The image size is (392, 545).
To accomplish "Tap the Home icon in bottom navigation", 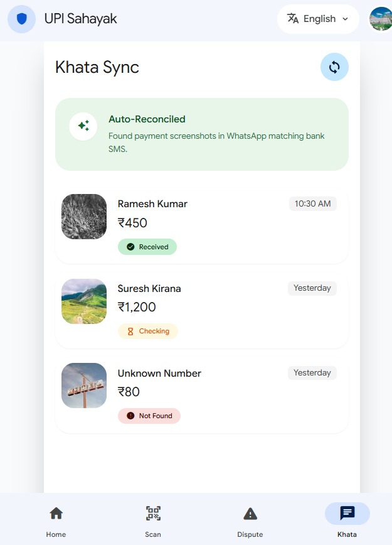I will tap(56, 514).
